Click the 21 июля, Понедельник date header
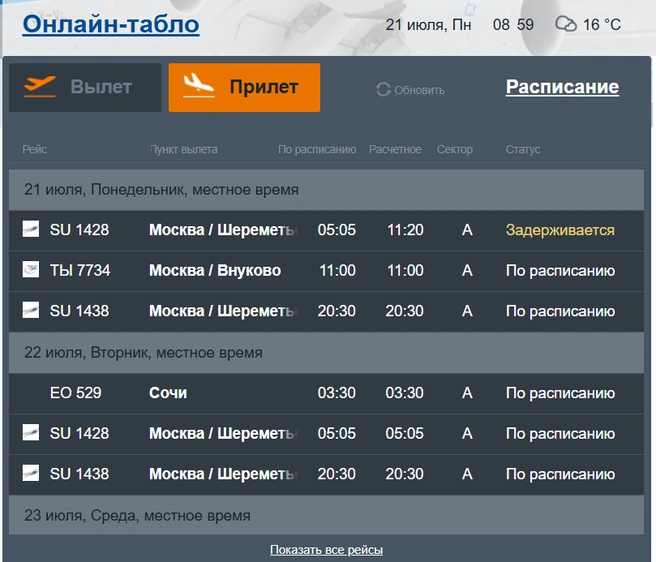This screenshot has width=656, height=562. click(x=326, y=190)
